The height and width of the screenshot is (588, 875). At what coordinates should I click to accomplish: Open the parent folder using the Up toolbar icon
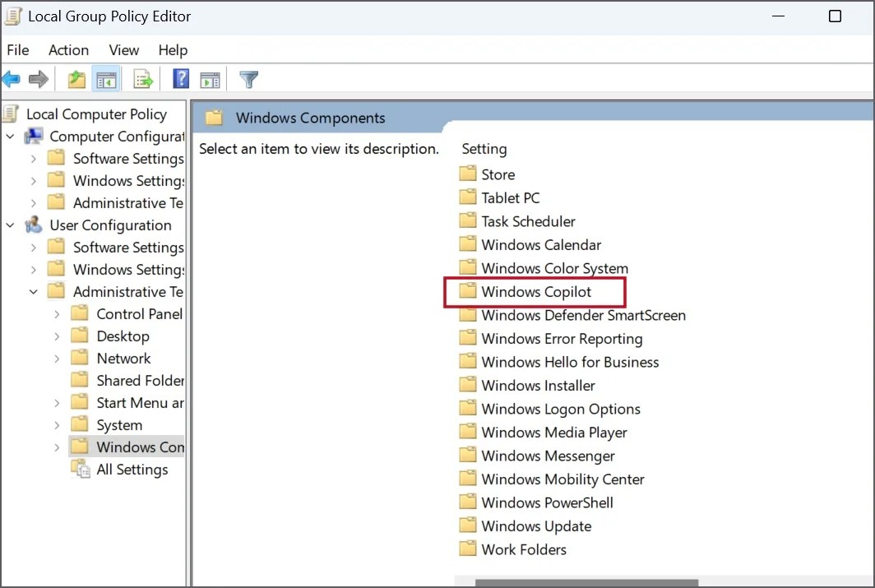tap(76, 79)
